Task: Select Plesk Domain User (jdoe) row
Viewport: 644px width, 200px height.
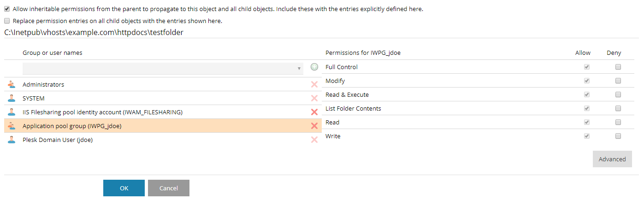Action: pos(163,140)
